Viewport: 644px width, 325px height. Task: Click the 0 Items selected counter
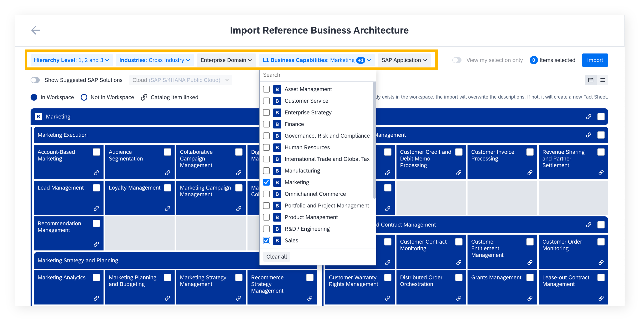click(552, 60)
